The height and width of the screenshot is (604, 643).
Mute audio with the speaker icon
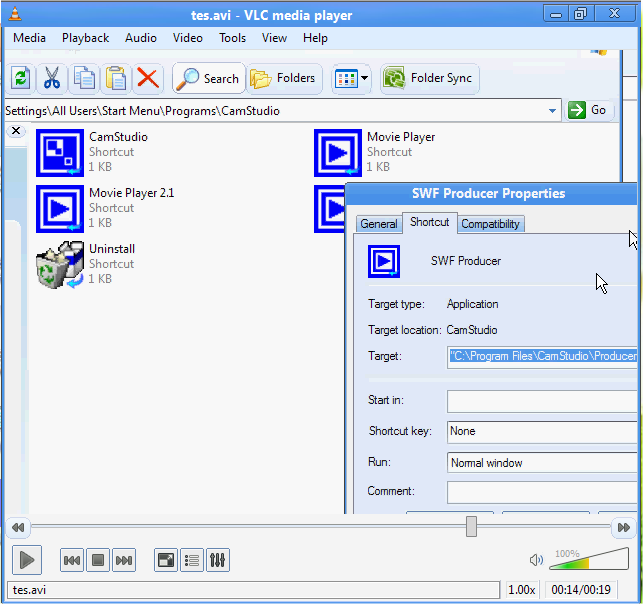point(536,560)
